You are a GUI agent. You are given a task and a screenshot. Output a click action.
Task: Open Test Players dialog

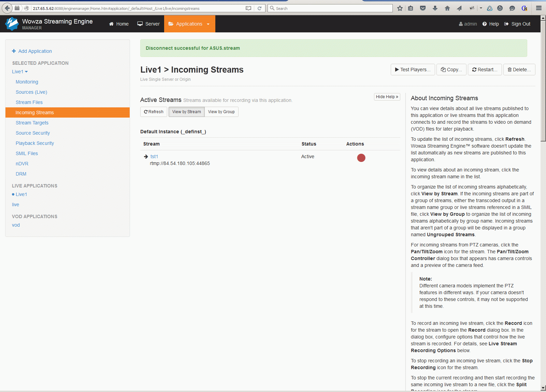click(413, 70)
